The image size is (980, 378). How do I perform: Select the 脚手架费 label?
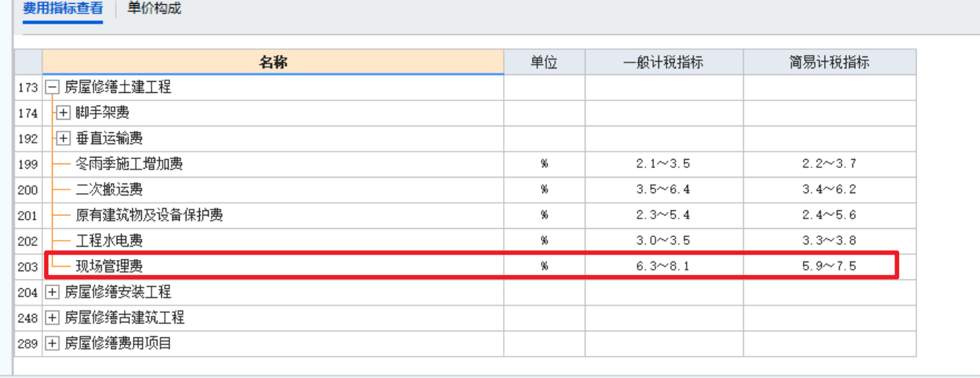click(103, 114)
